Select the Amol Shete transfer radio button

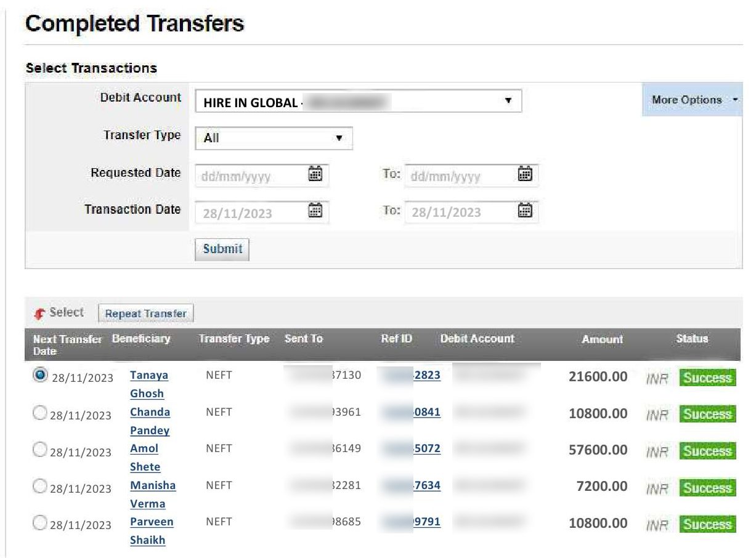click(x=40, y=450)
